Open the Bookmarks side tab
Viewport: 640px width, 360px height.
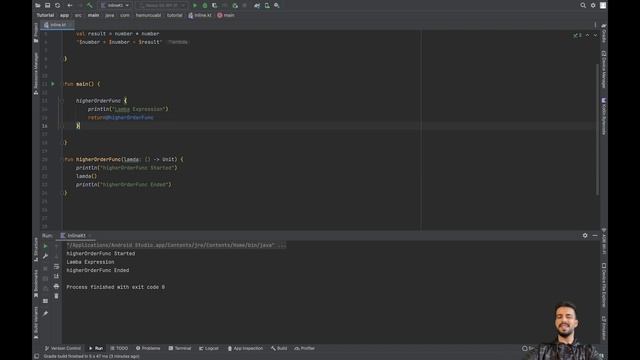(x=36, y=284)
